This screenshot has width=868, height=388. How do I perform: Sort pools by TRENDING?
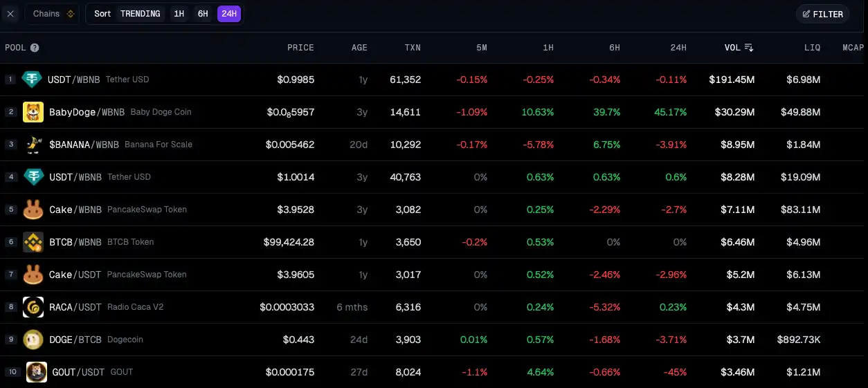click(140, 14)
